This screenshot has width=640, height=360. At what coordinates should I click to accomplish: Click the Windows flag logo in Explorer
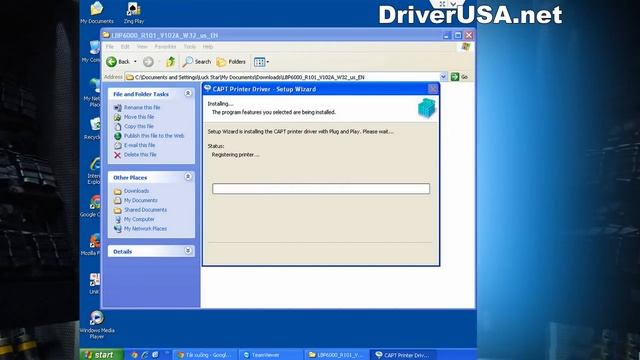(x=466, y=47)
